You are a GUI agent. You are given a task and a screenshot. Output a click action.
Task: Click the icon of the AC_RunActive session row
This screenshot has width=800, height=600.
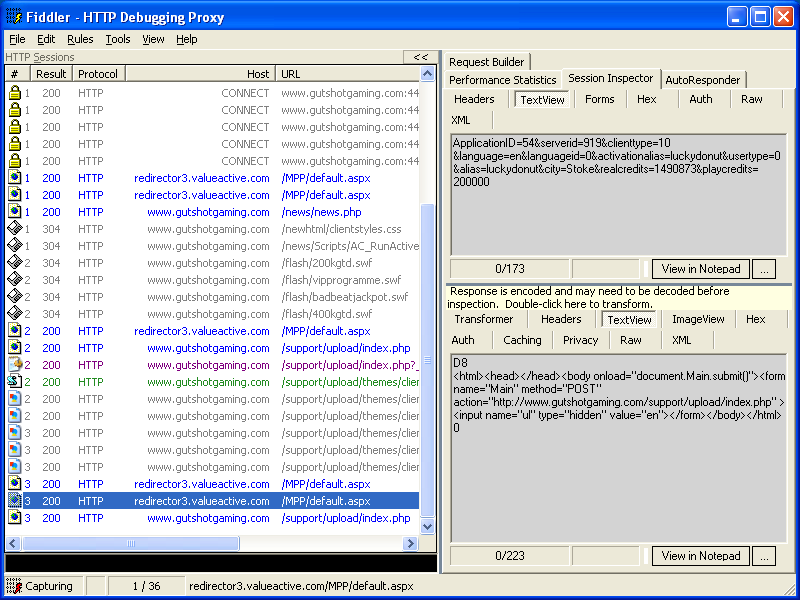point(15,246)
